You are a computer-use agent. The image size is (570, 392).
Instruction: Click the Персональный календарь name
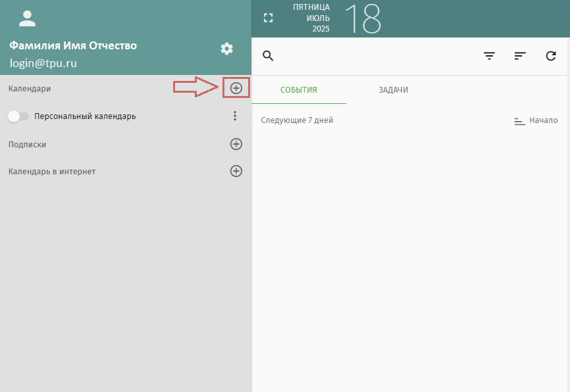(85, 116)
